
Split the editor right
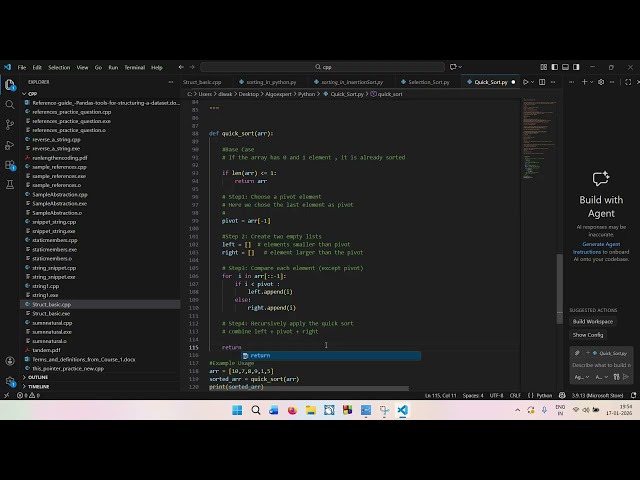click(542, 82)
